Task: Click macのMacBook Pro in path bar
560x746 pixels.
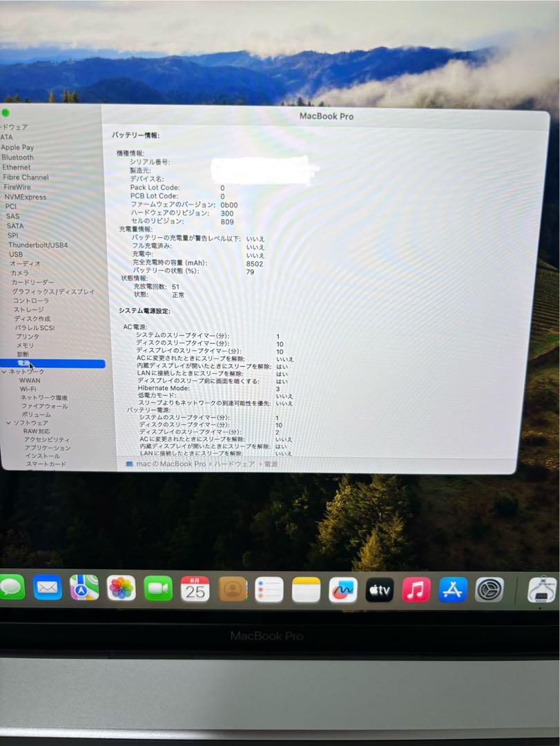Action: 166,464
